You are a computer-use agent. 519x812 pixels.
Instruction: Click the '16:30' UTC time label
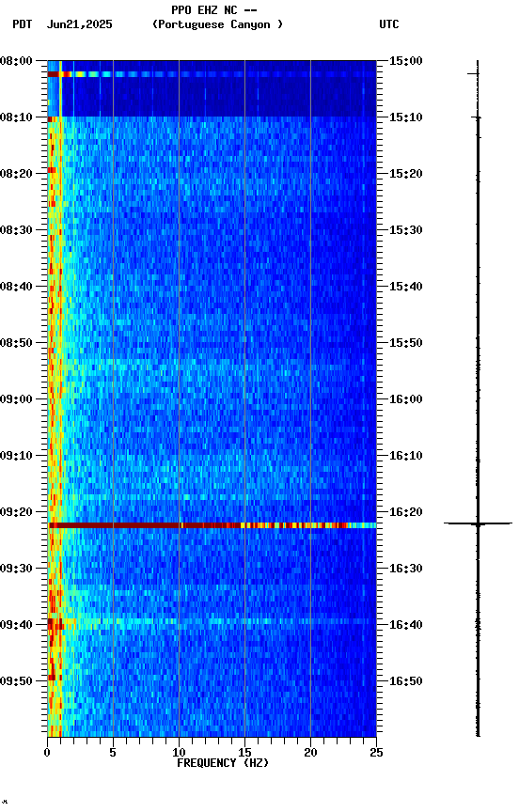tap(406, 569)
